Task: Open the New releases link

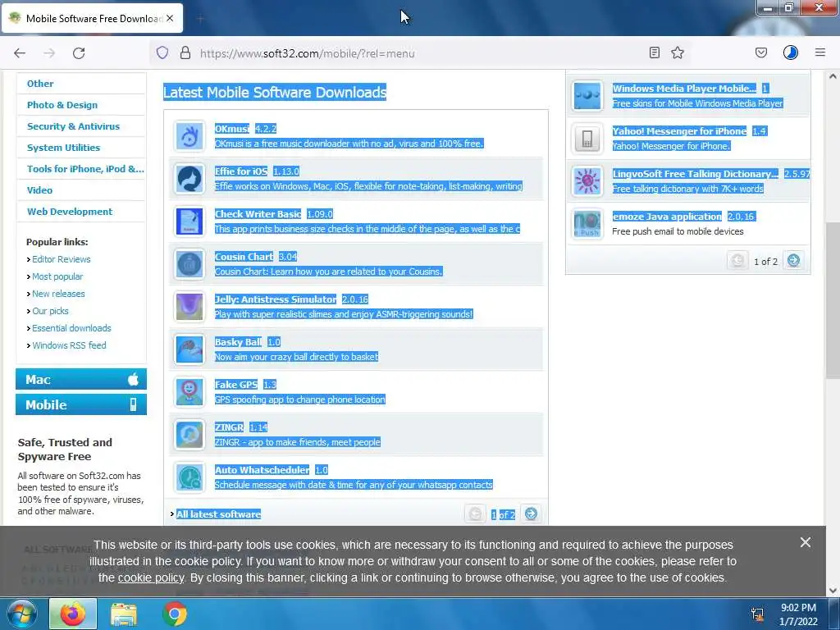Action: [58, 294]
